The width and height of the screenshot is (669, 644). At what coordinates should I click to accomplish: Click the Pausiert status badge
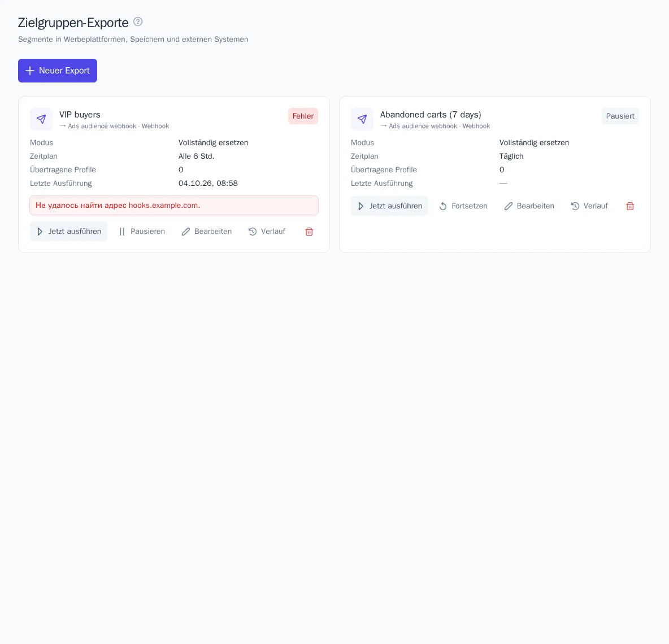(620, 116)
